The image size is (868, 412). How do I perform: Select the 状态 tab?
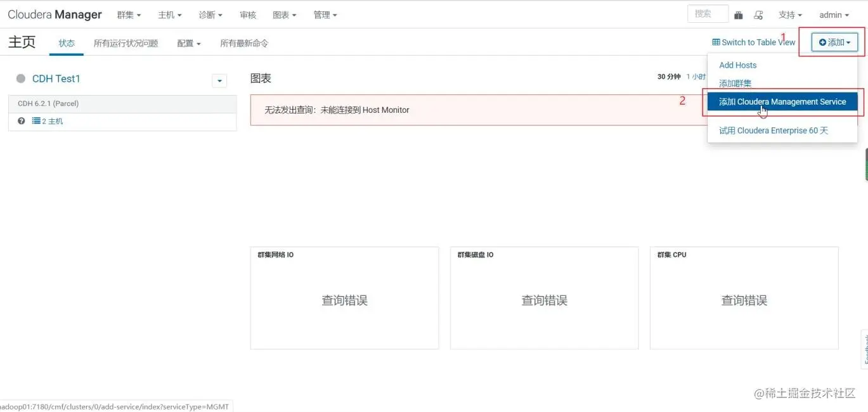click(67, 43)
